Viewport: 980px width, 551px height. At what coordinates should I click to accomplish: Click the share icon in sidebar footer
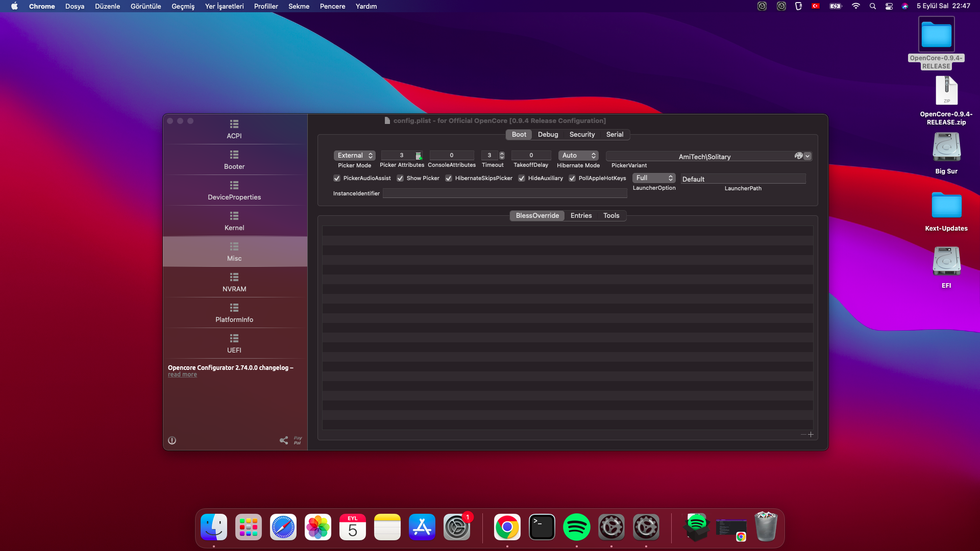[284, 440]
